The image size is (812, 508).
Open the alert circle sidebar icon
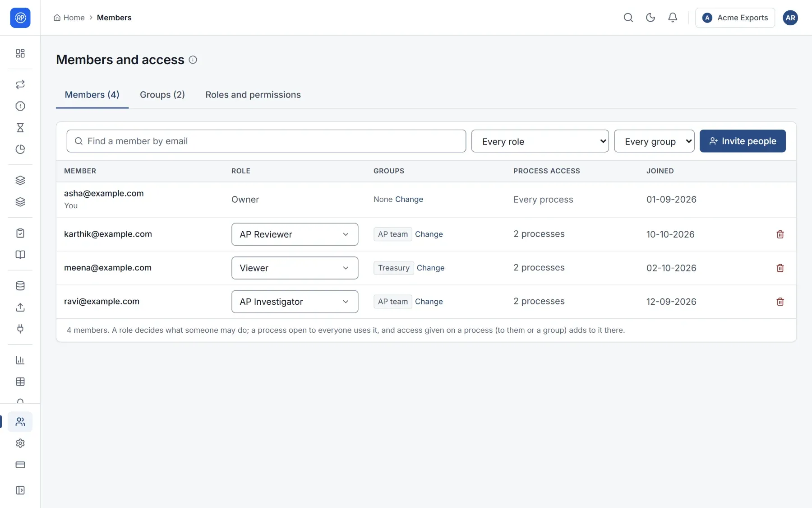pyautogui.click(x=20, y=106)
